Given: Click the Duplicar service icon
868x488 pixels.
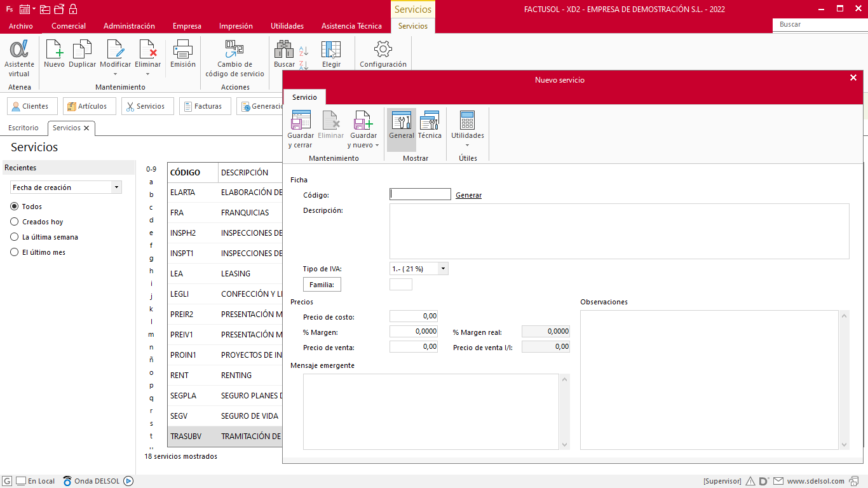Looking at the screenshot, I should (x=83, y=55).
